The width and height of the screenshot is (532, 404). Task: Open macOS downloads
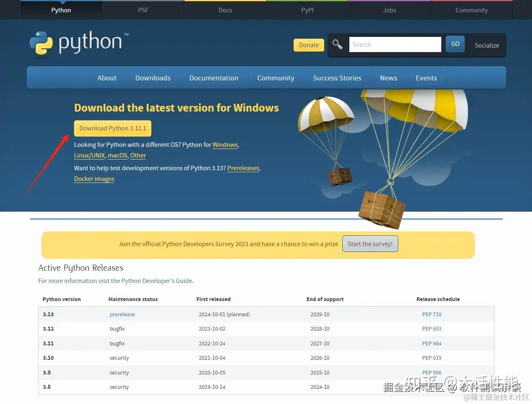[x=117, y=155]
